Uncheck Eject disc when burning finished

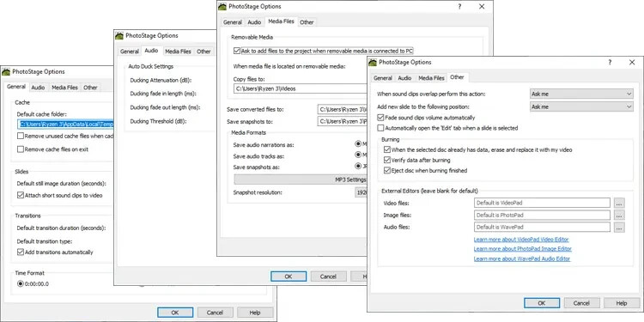click(x=387, y=171)
